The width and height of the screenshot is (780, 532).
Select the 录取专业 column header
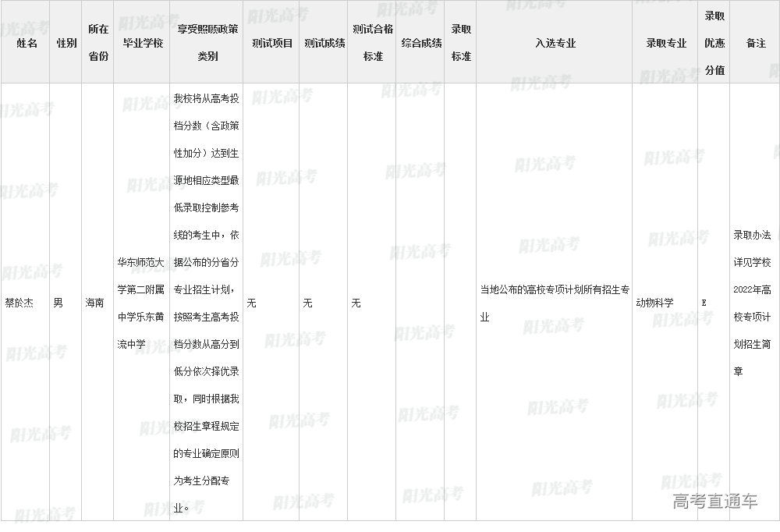(665, 43)
